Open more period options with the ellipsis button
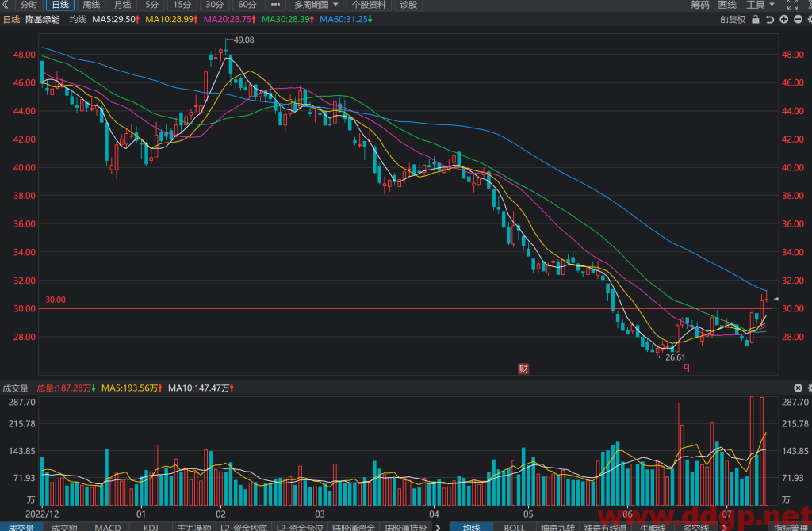 click(x=275, y=5)
